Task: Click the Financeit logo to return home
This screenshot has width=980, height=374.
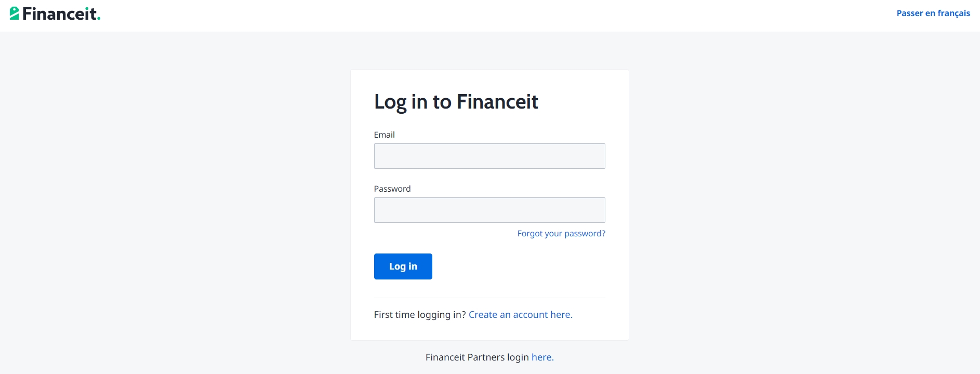Action: tap(55, 12)
